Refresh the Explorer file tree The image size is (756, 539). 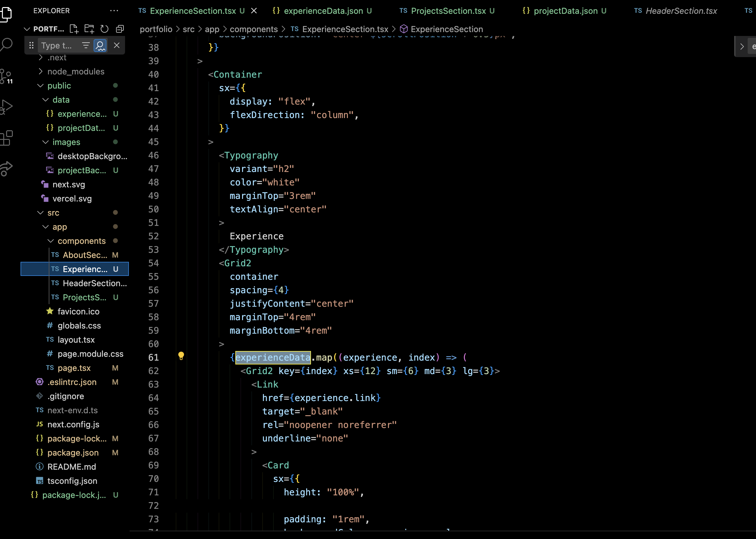pyautogui.click(x=105, y=29)
